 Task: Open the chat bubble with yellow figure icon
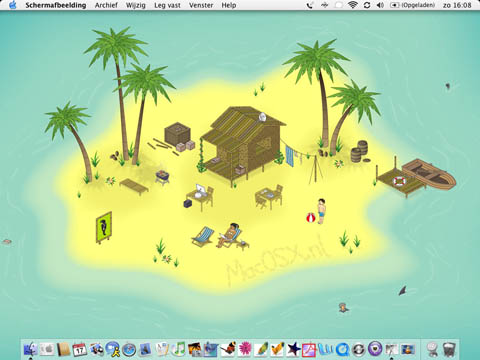tap(113, 349)
